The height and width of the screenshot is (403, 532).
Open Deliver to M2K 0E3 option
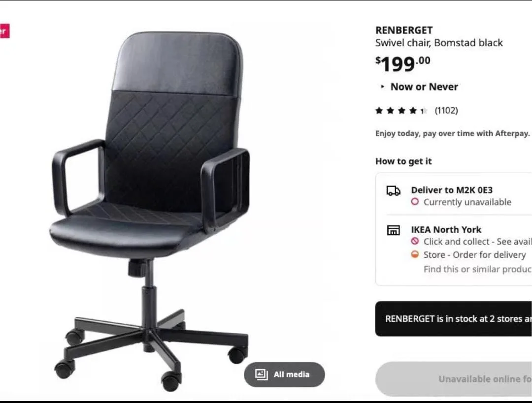pos(452,190)
